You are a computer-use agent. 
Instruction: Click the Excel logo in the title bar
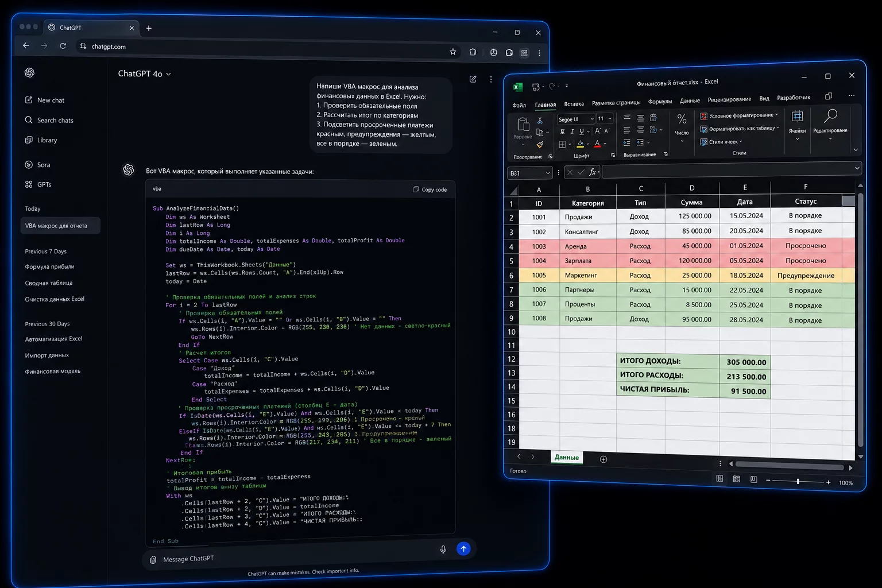click(517, 87)
